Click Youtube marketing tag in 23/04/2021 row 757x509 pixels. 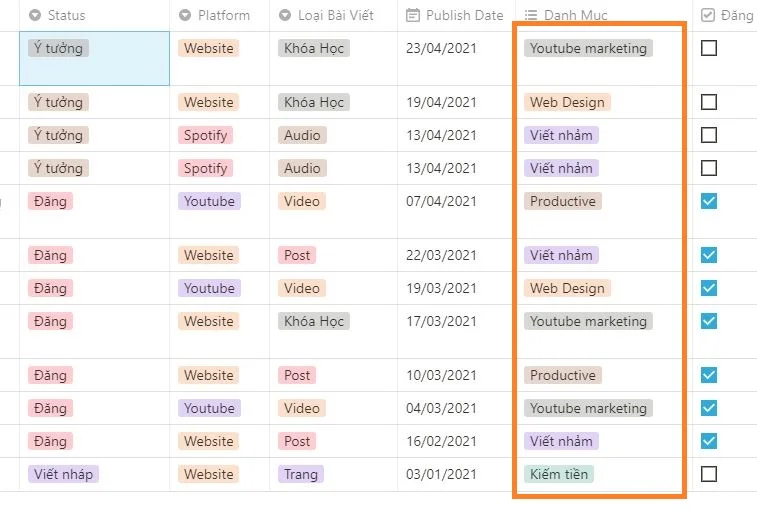pyautogui.click(x=589, y=48)
